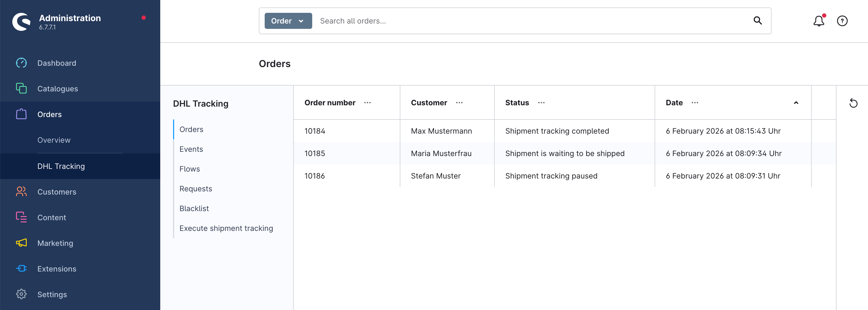Image resolution: width=868 pixels, height=310 pixels.
Task: Open Status column options menu
Action: [x=541, y=103]
